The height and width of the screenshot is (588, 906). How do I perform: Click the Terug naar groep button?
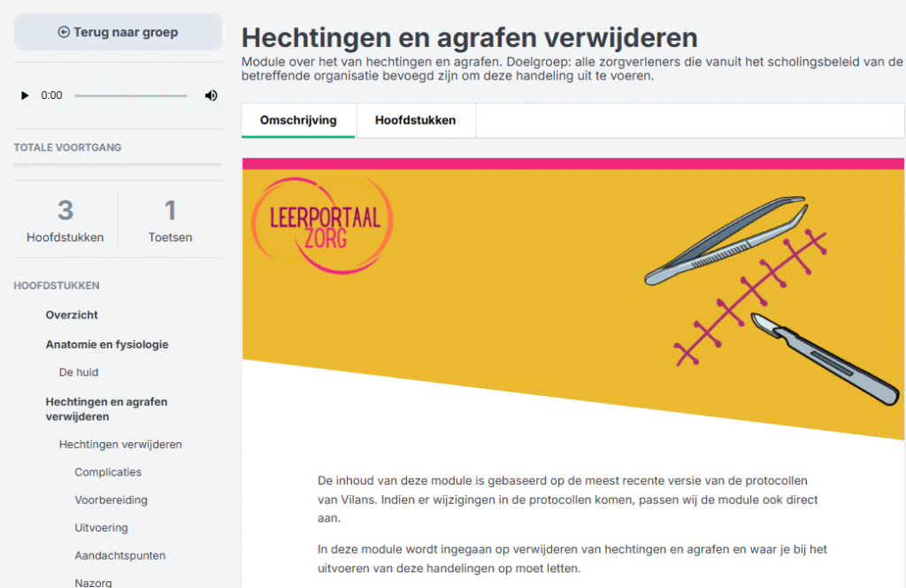click(x=118, y=33)
